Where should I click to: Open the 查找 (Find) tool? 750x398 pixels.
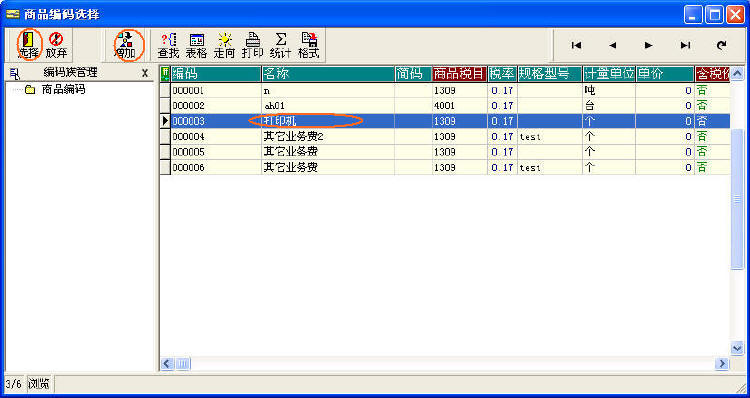(168, 45)
